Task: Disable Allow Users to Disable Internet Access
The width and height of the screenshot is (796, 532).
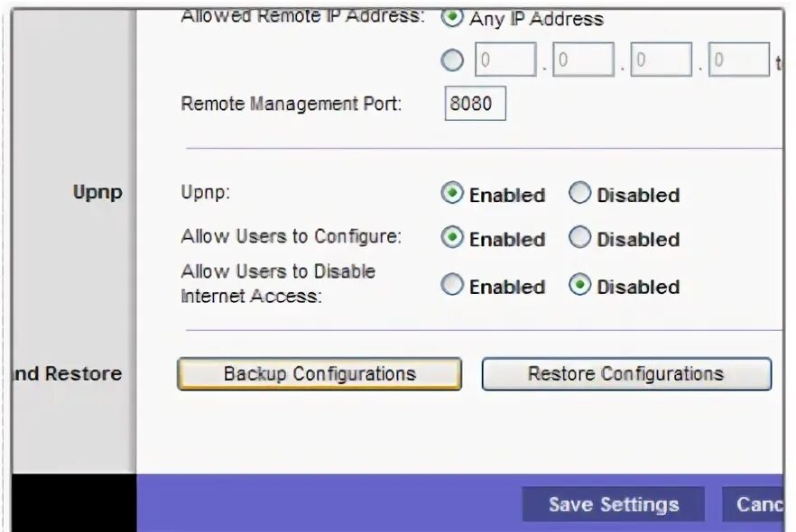Action: [x=579, y=285]
